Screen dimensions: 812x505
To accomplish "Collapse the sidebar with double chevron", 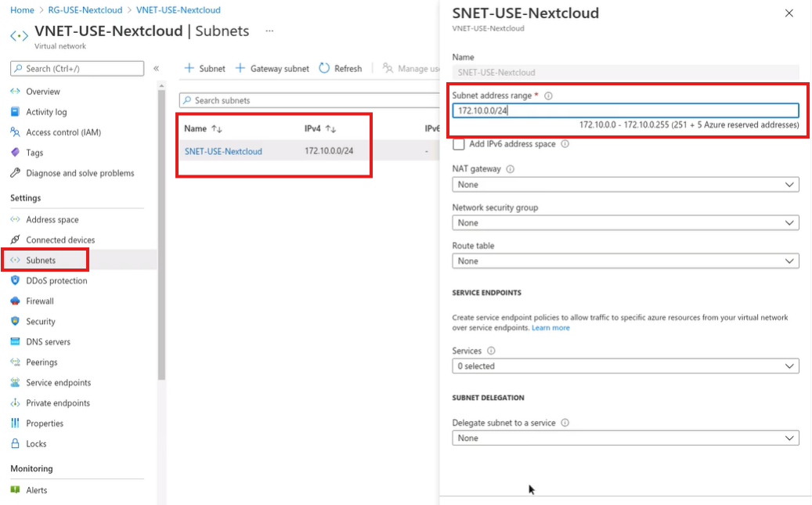I will tap(157, 68).
